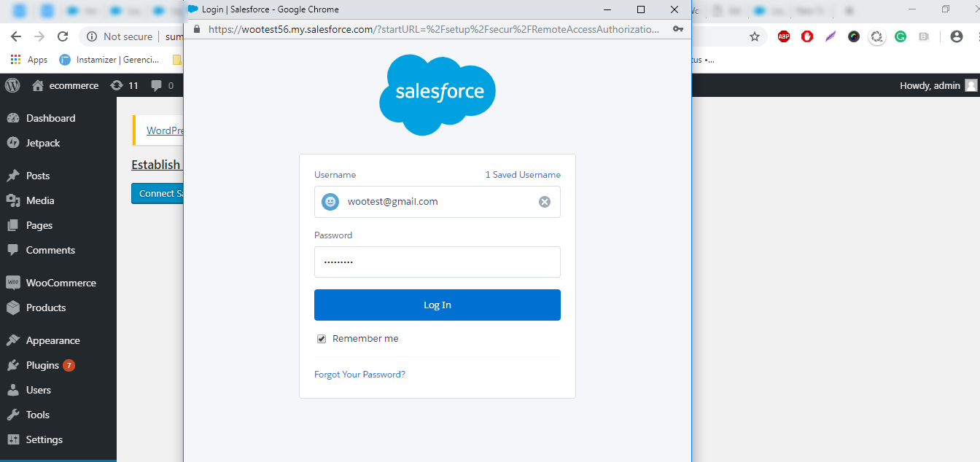The height and width of the screenshot is (462, 980).
Task: Click the Connect Salesforce button
Action: (x=157, y=193)
